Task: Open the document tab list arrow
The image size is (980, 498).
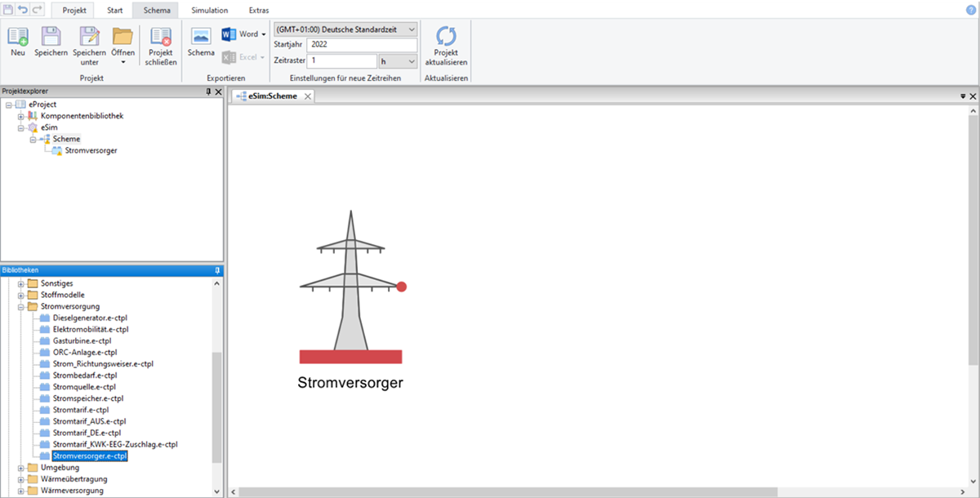Action: pos(962,96)
